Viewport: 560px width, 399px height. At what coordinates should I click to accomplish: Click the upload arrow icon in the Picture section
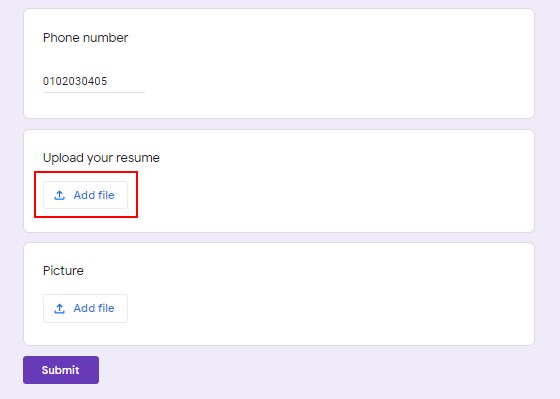(x=59, y=308)
